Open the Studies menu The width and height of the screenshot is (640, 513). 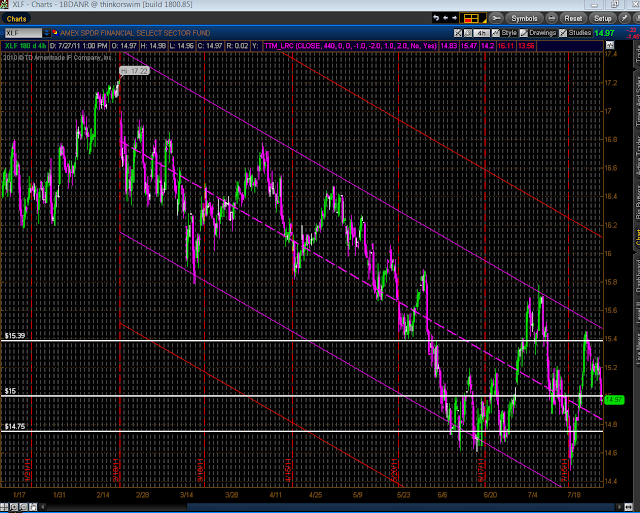coord(575,33)
